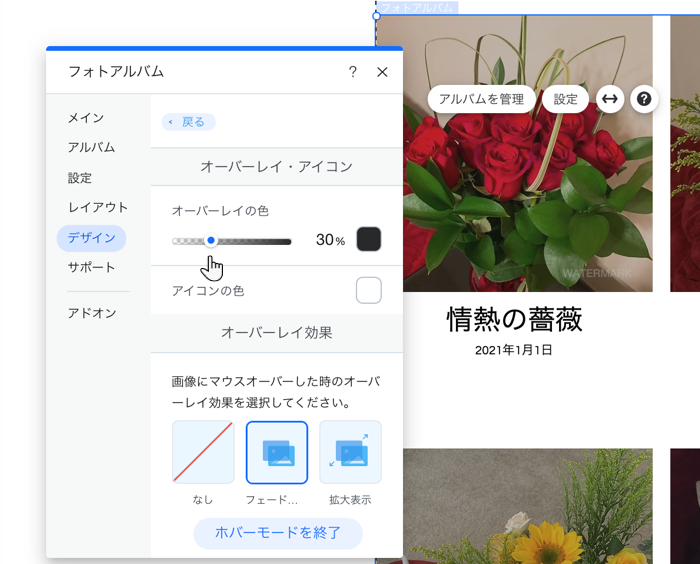Click the アルバムを管理 button

click(x=481, y=99)
